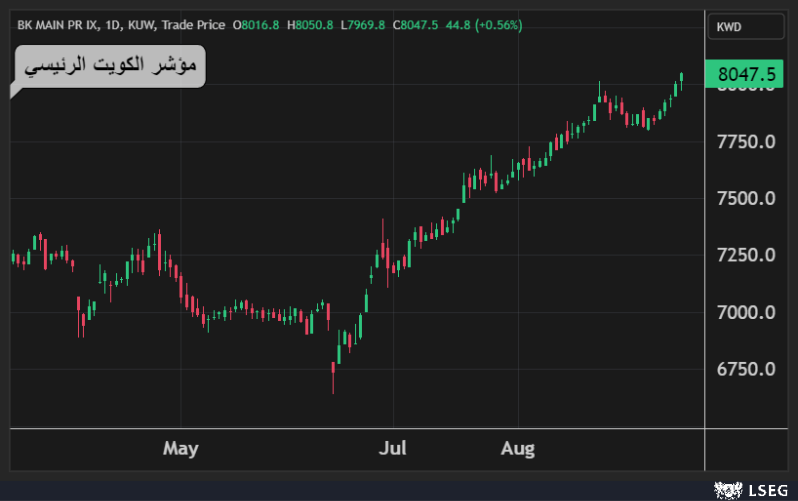The height and width of the screenshot is (501, 798).
Task: Click the 6750.0 price axis label
Action: [x=746, y=370]
